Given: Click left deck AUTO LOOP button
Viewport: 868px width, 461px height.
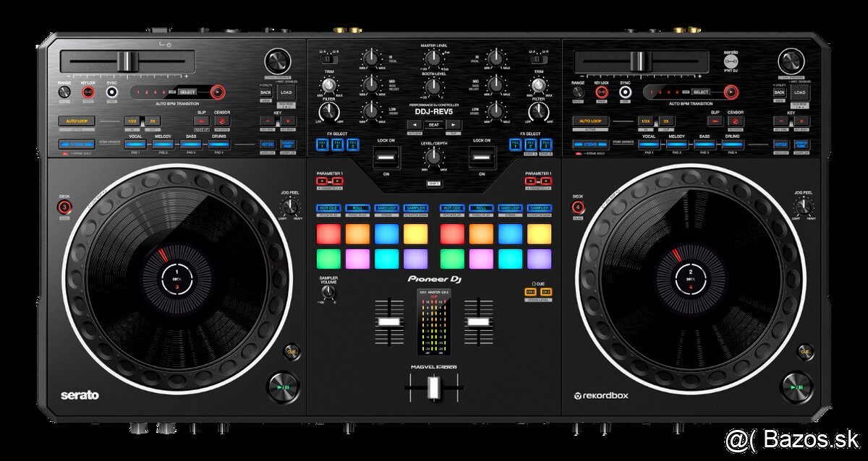Looking at the screenshot, I should click(x=76, y=121).
